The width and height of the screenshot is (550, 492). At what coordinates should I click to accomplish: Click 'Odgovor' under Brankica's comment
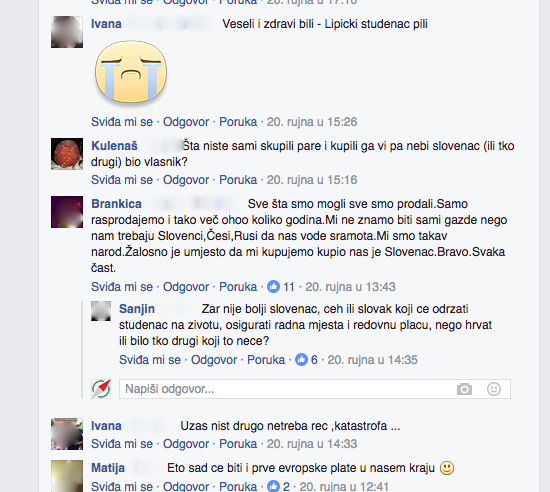(x=186, y=287)
